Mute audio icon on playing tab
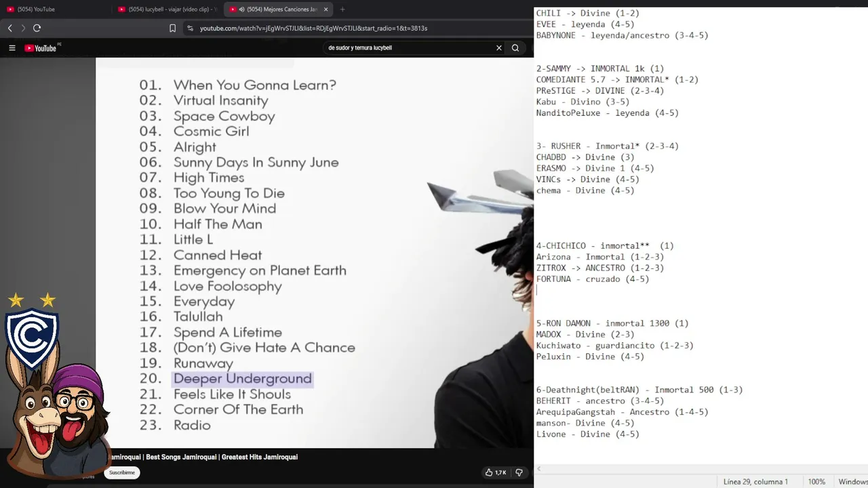Image resolution: width=868 pixels, height=488 pixels. click(241, 9)
